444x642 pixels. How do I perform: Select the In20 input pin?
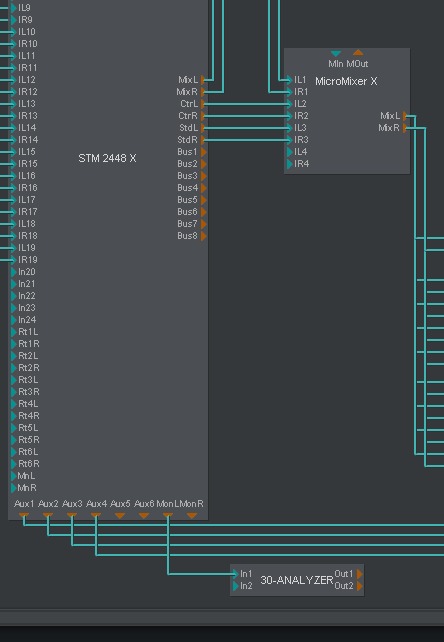pos(14,272)
